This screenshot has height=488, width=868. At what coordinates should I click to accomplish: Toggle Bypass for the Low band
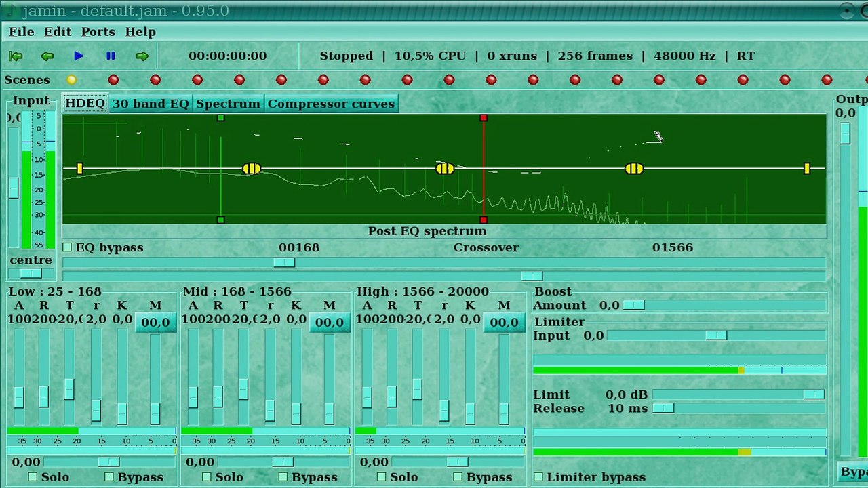[x=109, y=477]
